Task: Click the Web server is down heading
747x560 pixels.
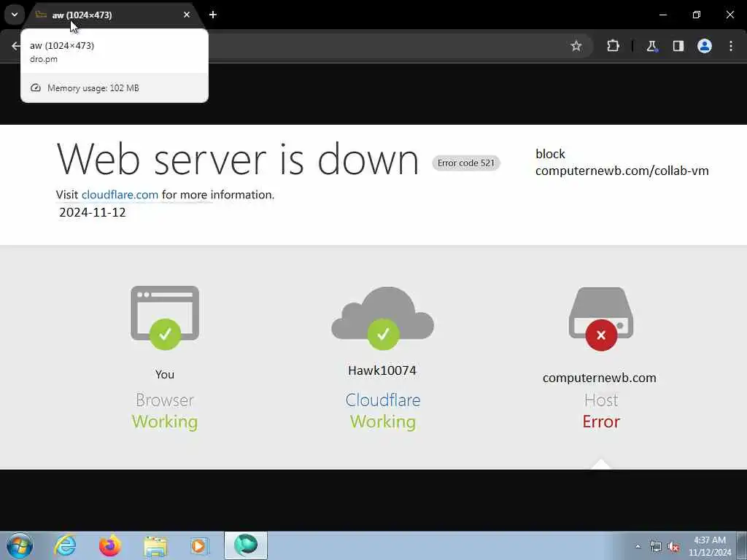Action: click(x=237, y=159)
